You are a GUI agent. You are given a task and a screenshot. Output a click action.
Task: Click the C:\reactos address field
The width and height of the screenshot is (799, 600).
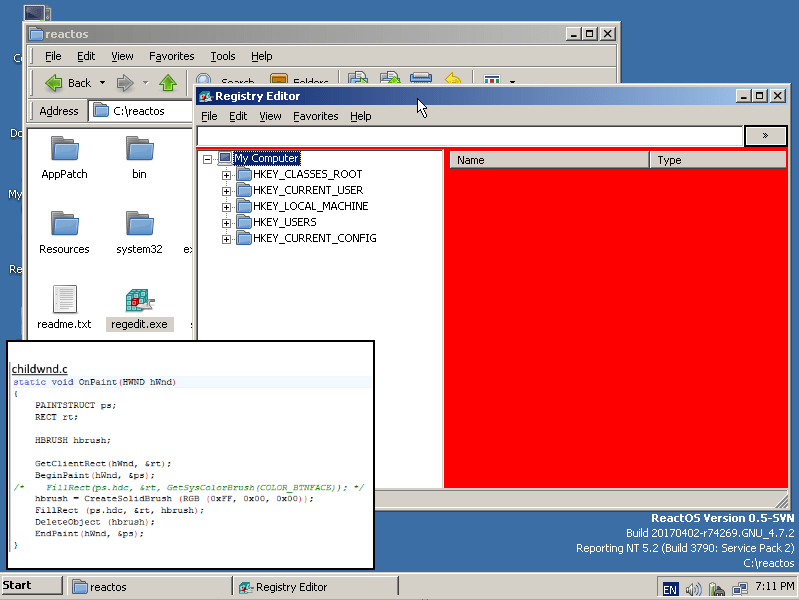pos(142,111)
